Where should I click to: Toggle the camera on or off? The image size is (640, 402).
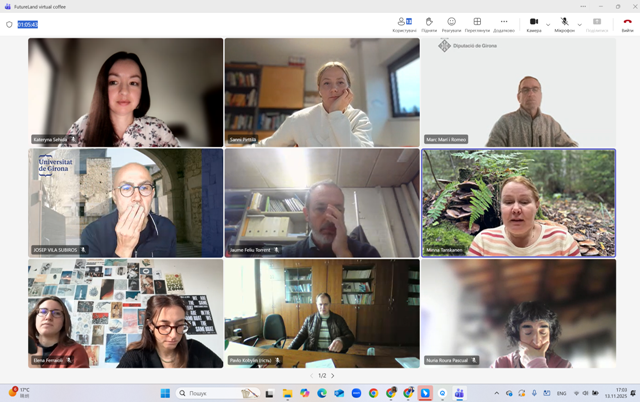(533, 22)
